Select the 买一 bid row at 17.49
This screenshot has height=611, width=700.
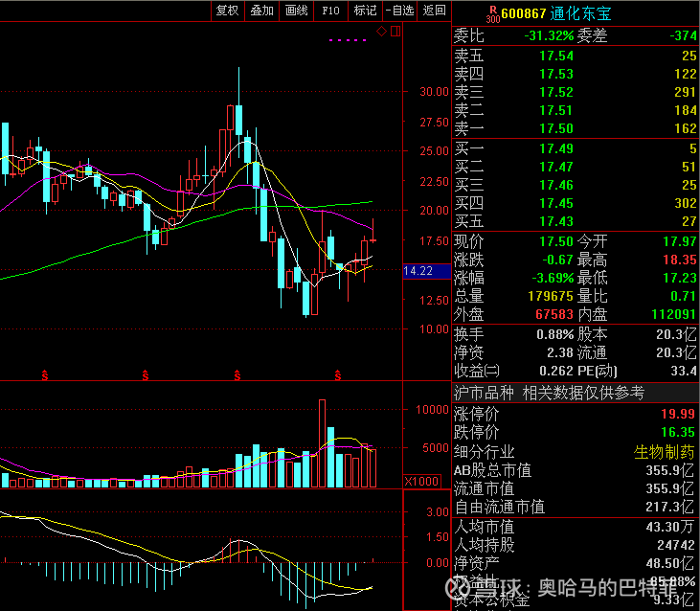tap(575, 148)
